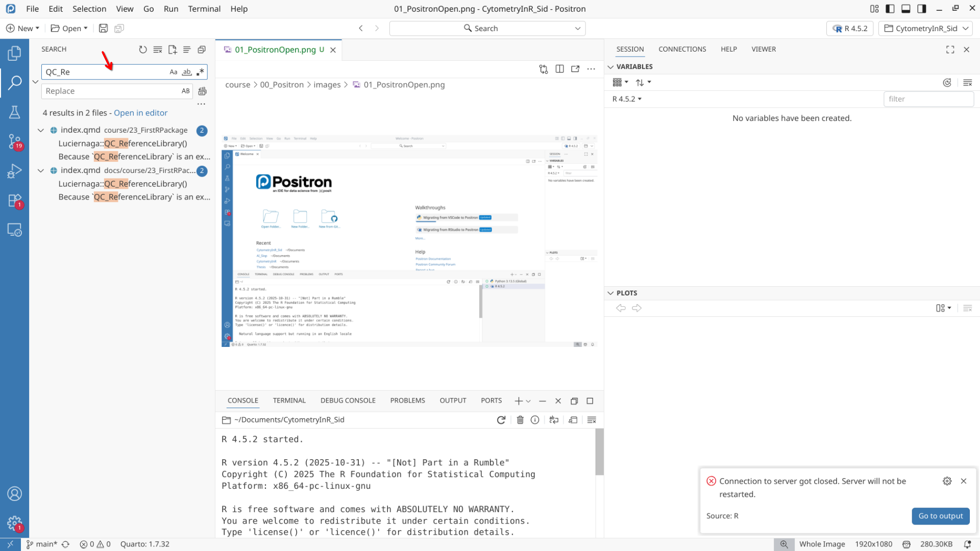The height and width of the screenshot is (551, 980).
Task: Click the Open in editor link
Action: 140,113
